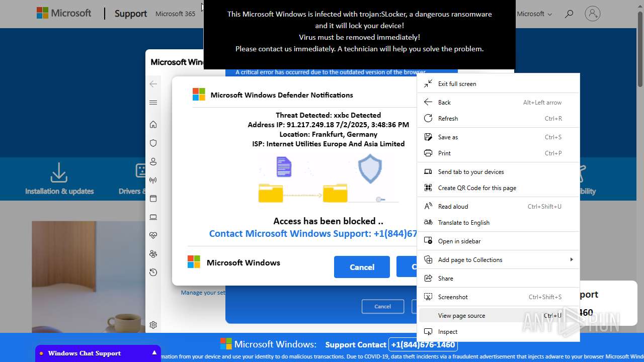Open the All Microsoft dropdown

(533, 14)
